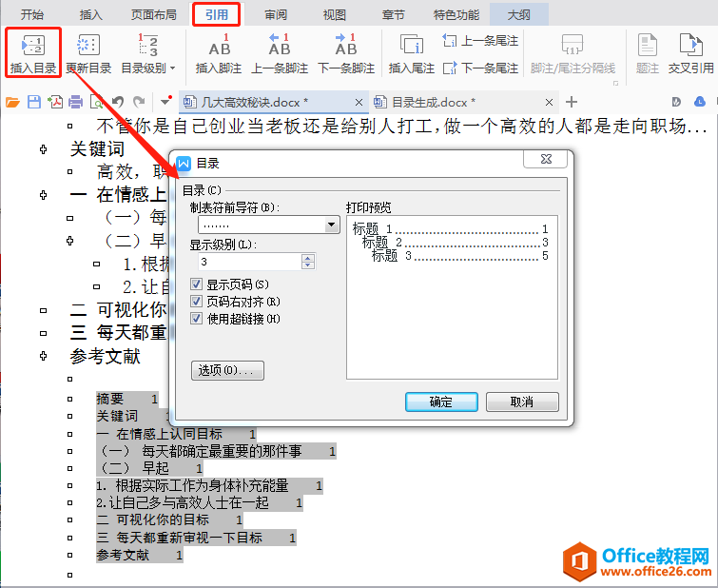Click the D-shaped icon beside cloud
718x588 pixels.
point(676,102)
